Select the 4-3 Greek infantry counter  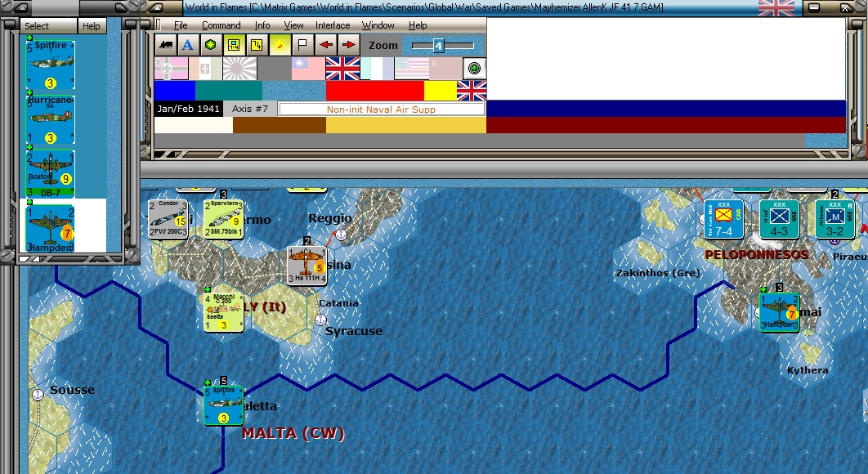coord(779,219)
